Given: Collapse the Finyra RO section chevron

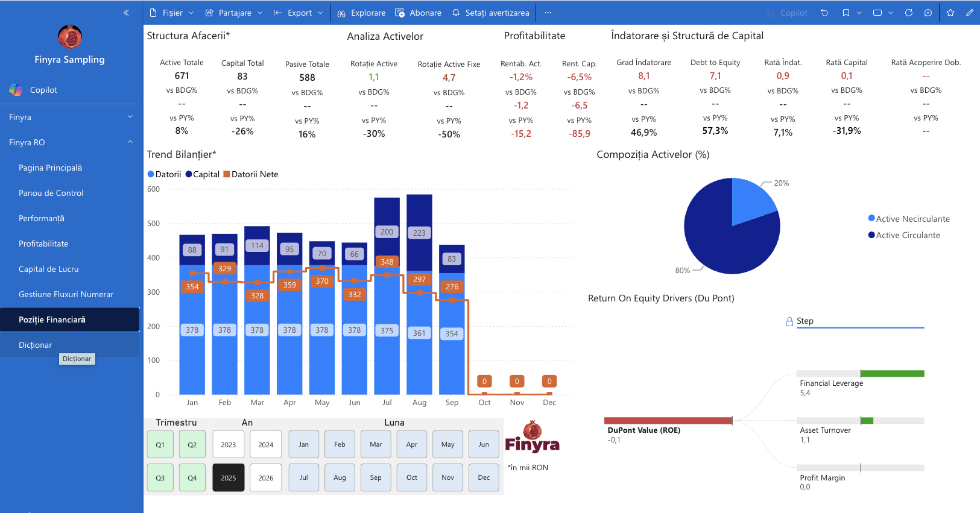Looking at the screenshot, I should click(130, 142).
